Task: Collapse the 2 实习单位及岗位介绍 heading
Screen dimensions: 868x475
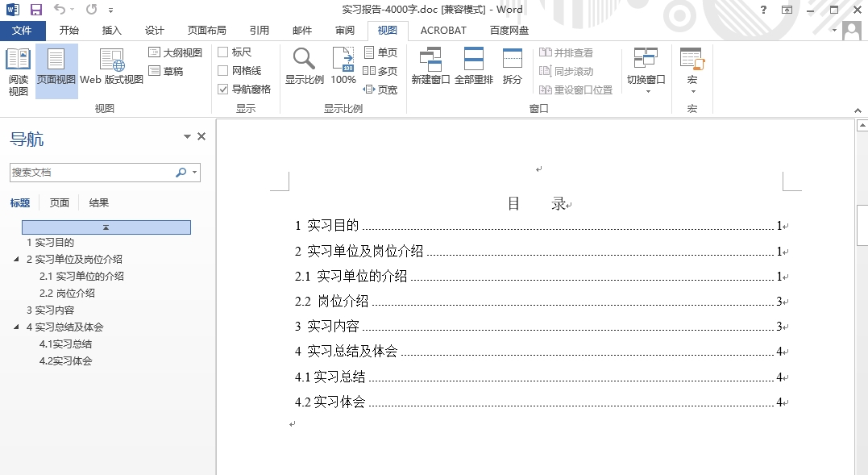Action: (17, 260)
